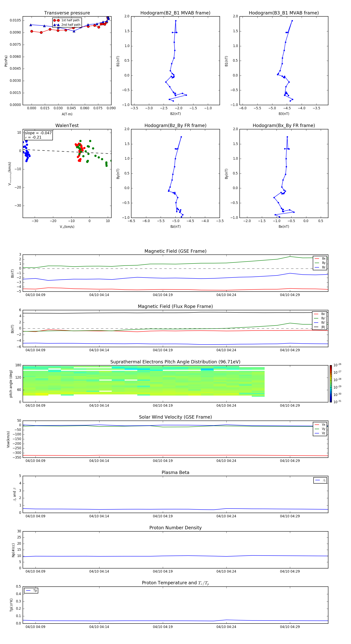Click '2nd half path' legend entry
The width and height of the screenshot is (351, 644).
pos(67,25)
